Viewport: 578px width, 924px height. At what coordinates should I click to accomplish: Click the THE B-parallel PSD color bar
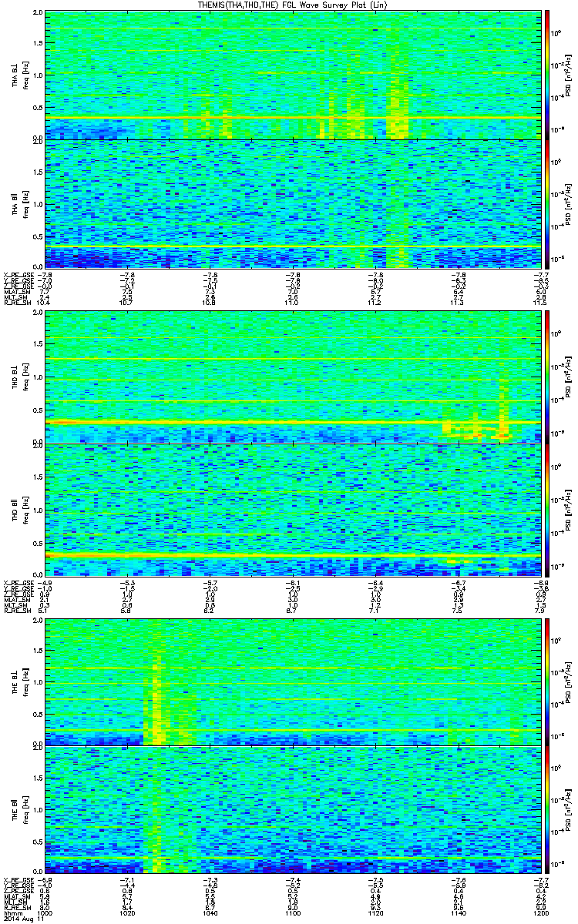548,809
